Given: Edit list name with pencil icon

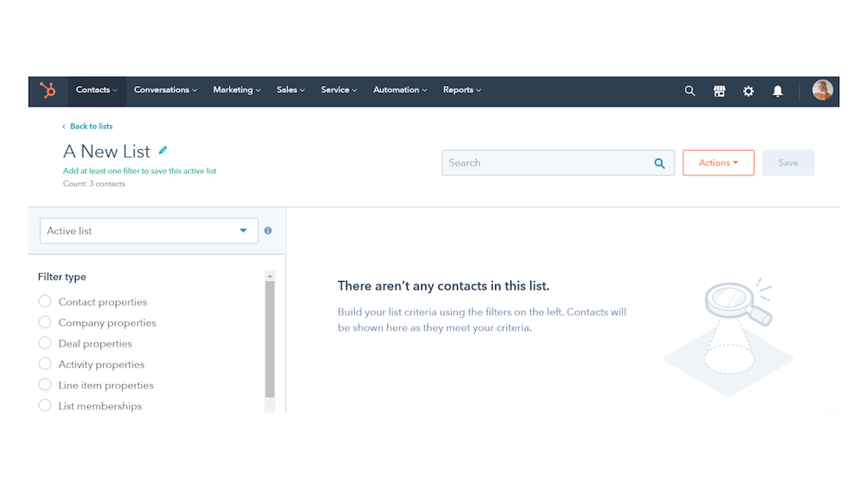Looking at the screenshot, I should coord(163,151).
